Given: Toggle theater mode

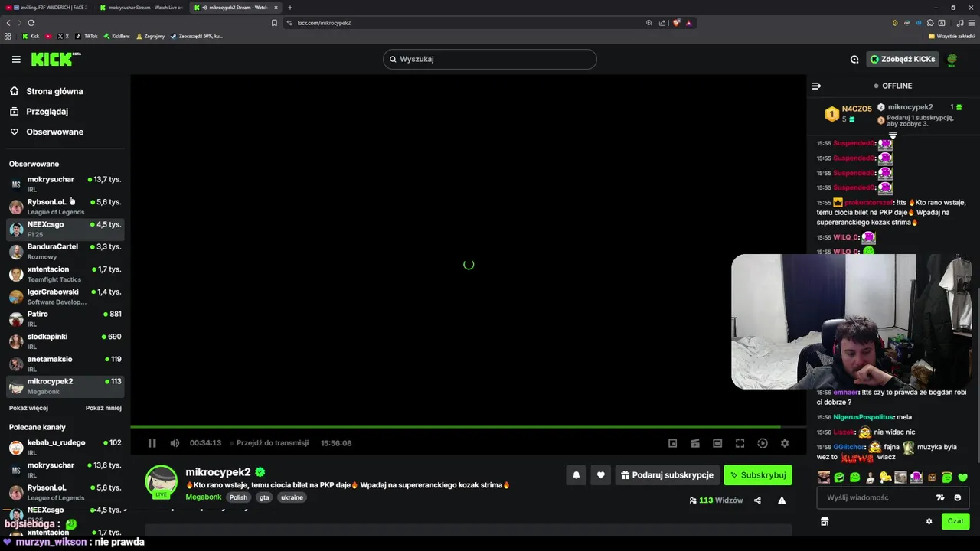Looking at the screenshot, I should (717, 443).
